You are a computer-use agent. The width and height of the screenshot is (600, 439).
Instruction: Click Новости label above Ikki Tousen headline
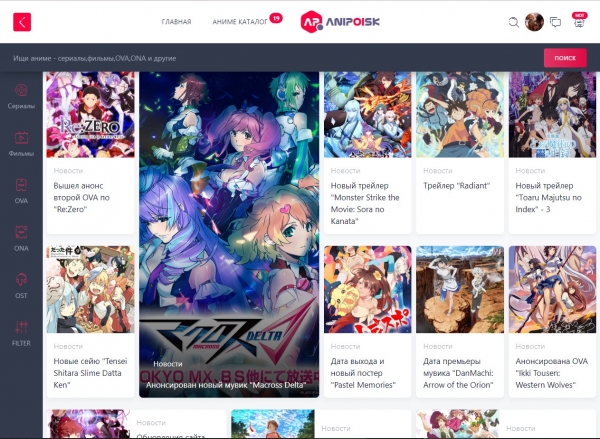click(x=530, y=346)
